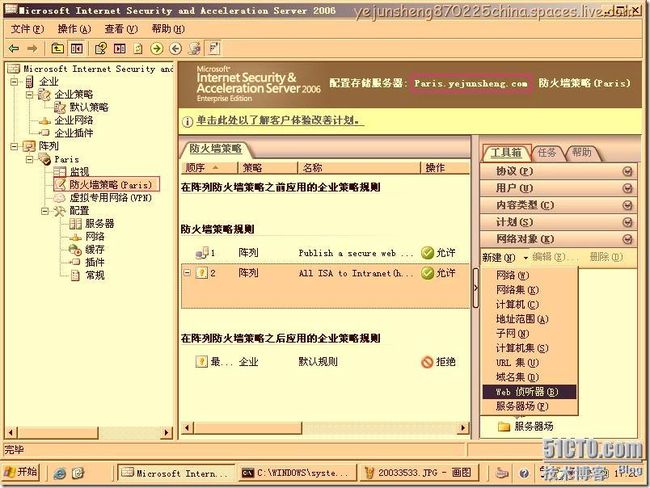Select 缓存 under 配置
The height and width of the screenshot is (488, 650).
(95, 250)
